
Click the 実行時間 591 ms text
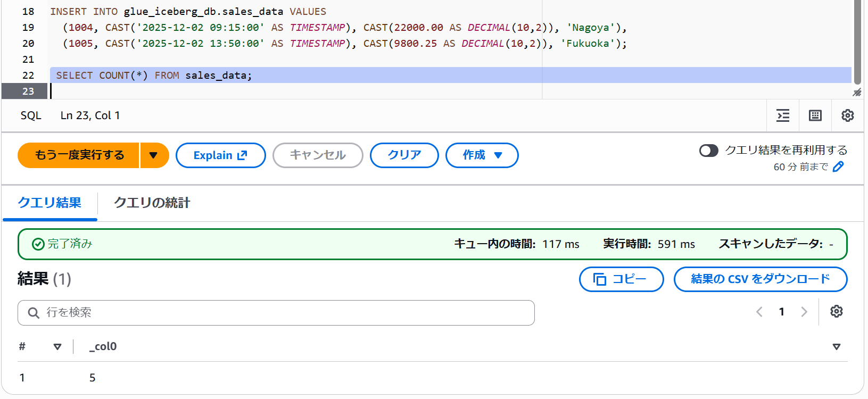pos(649,244)
